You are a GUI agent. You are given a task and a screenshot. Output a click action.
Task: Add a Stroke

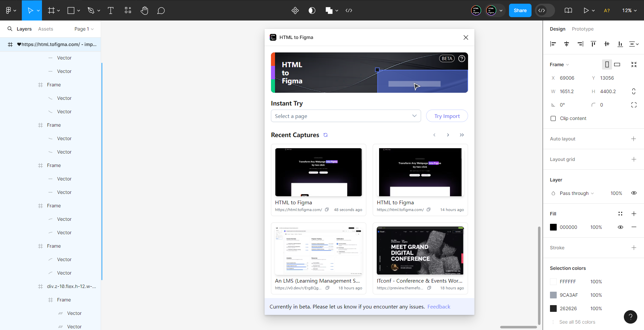634,248
